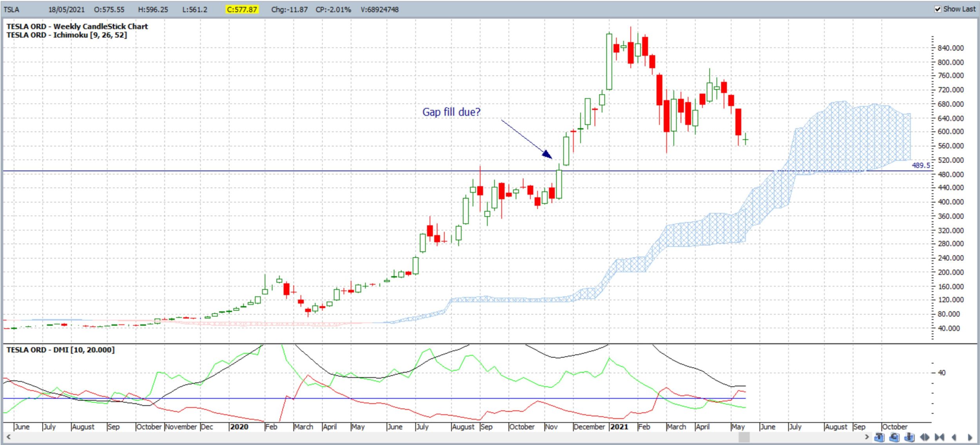
Task: Click the DMI 40 level axis label
Action: click(942, 373)
